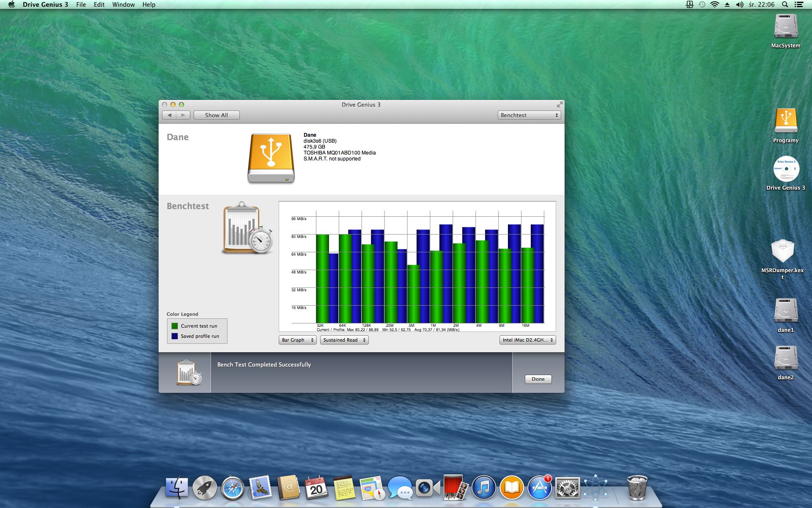Click the orange USB drive icon for Dane
This screenshot has width=812, height=508.
[x=271, y=158]
